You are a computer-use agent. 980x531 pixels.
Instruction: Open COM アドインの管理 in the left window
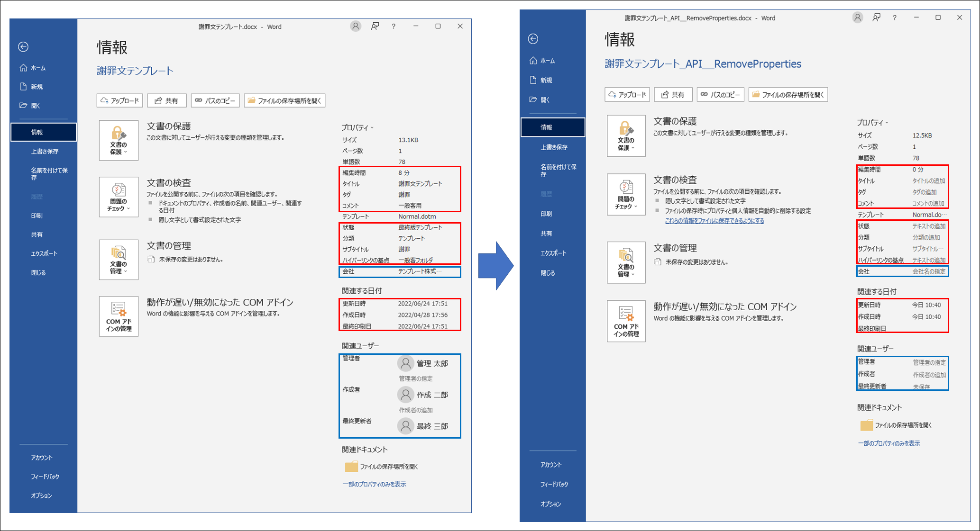[119, 316]
